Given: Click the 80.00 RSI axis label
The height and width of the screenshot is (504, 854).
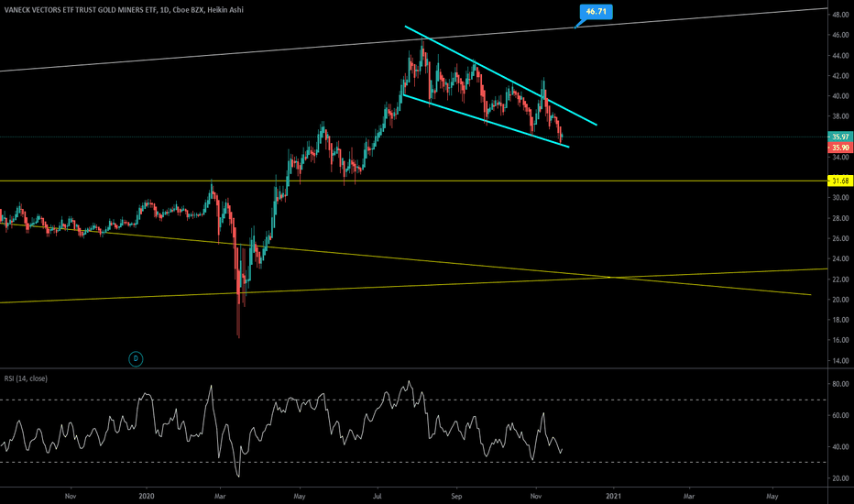Looking at the screenshot, I should pyautogui.click(x=840, y=384).
